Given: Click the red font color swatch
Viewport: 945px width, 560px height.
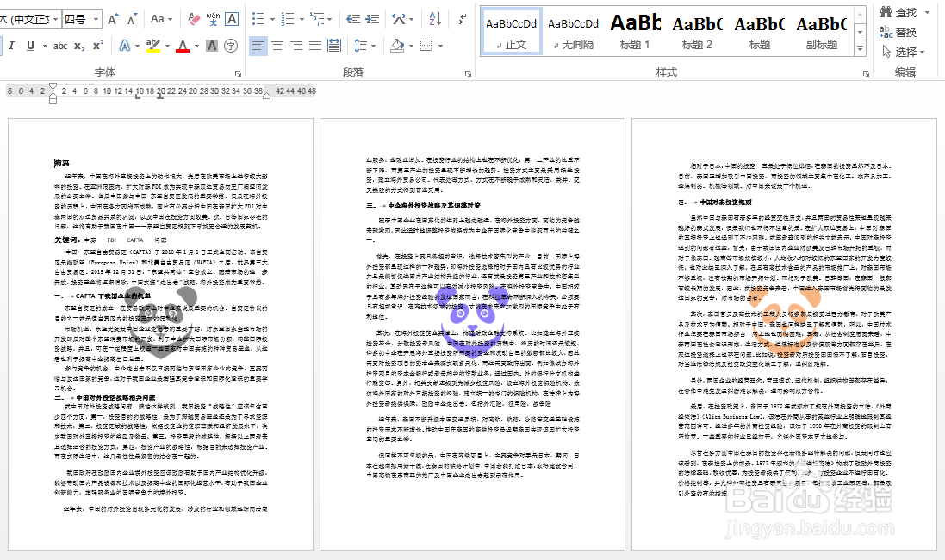Looking at the screenshot, I should [183, 50].
